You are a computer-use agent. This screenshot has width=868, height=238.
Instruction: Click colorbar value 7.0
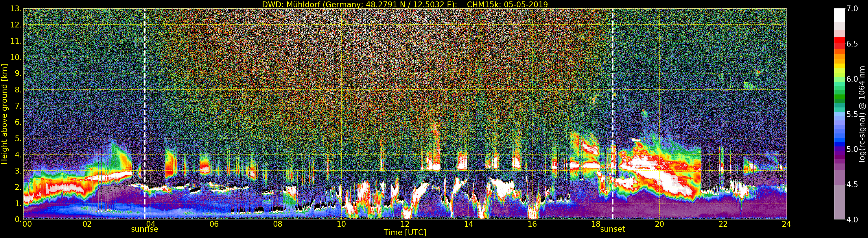(x=852, y=9)
